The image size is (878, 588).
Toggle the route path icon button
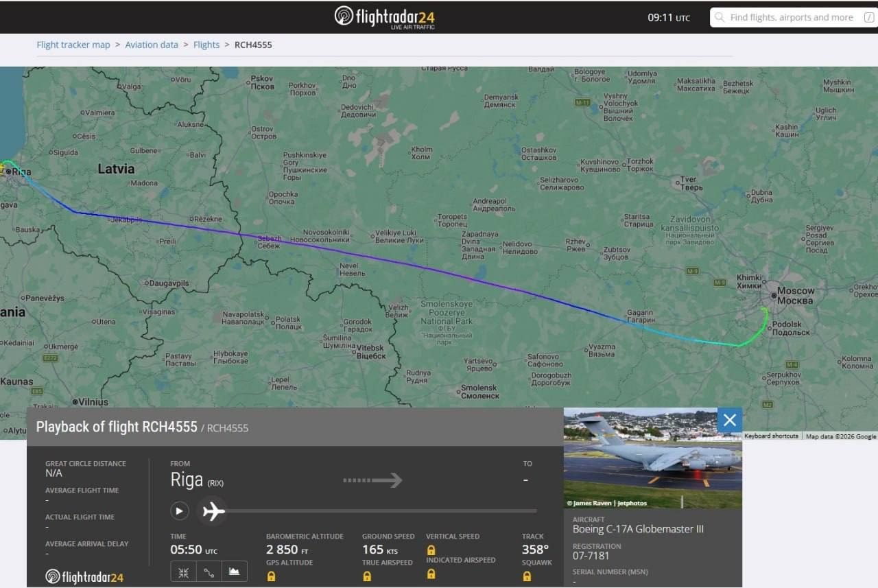(x=209, y=572)
